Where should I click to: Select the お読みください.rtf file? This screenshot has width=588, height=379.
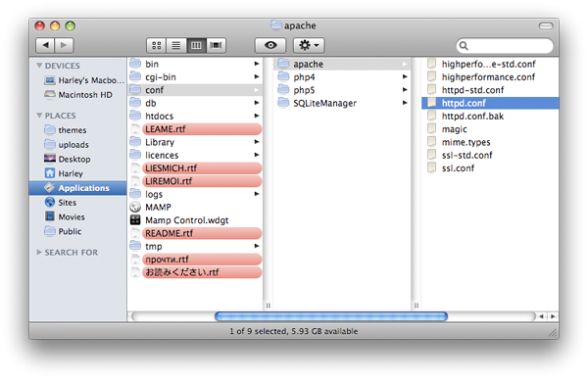pos(195,272)
